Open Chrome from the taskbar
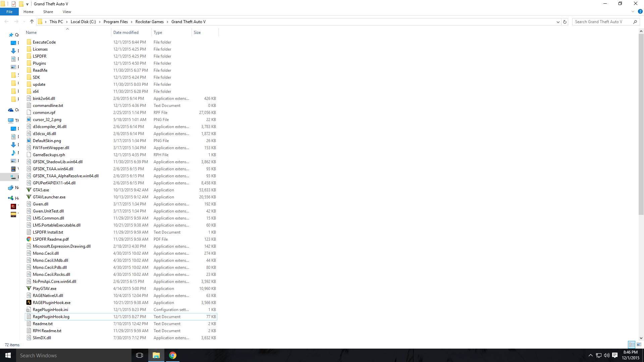The width and height of the screenshot is (644, 362). [173, 355]
